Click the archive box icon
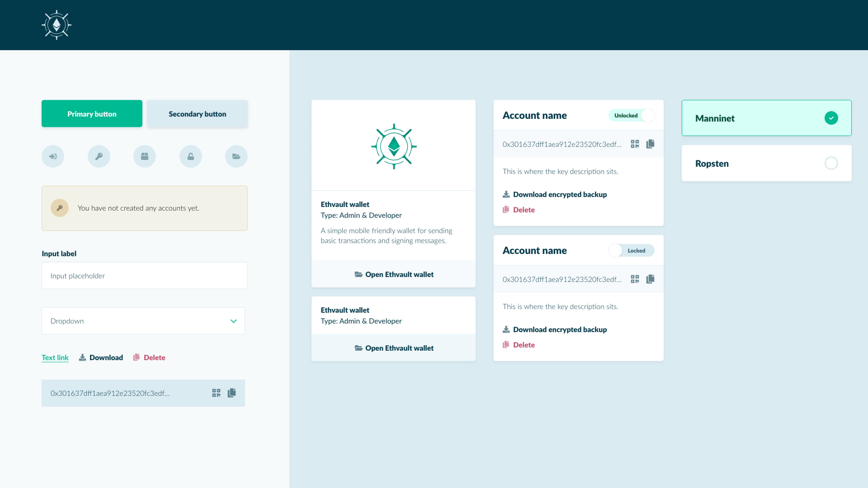The image size is (868, 488). [145, 156]
